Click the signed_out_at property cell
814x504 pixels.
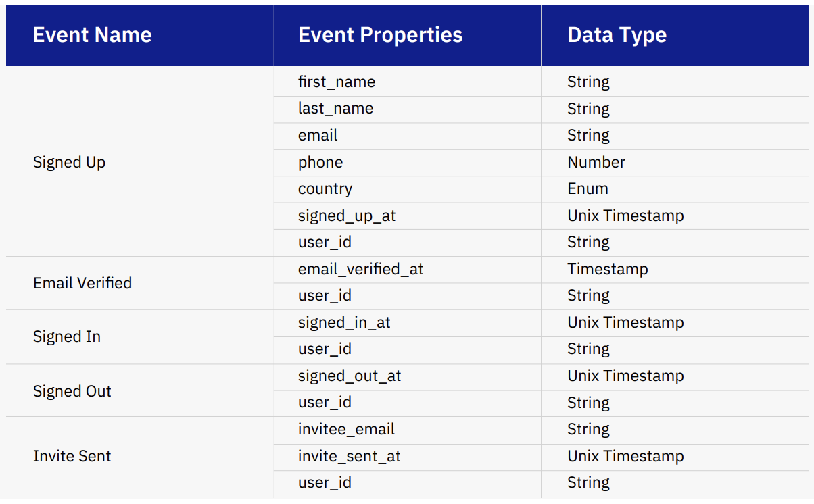[350, 376]
